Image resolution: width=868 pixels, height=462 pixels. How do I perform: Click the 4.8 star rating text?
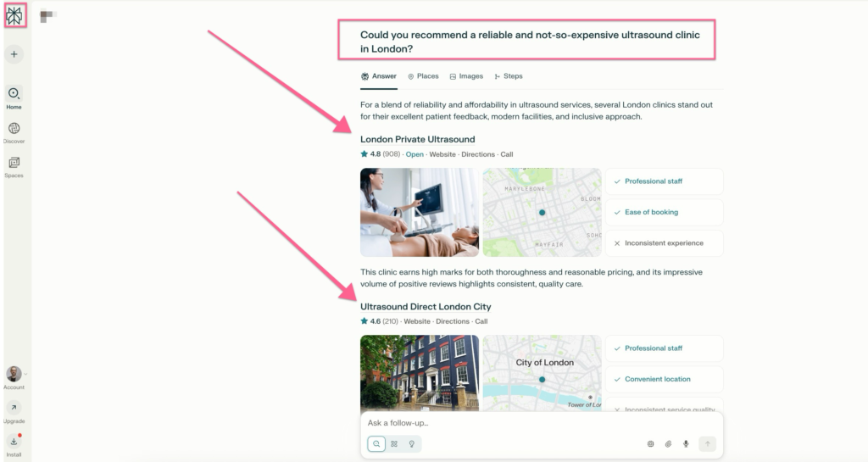376,154
